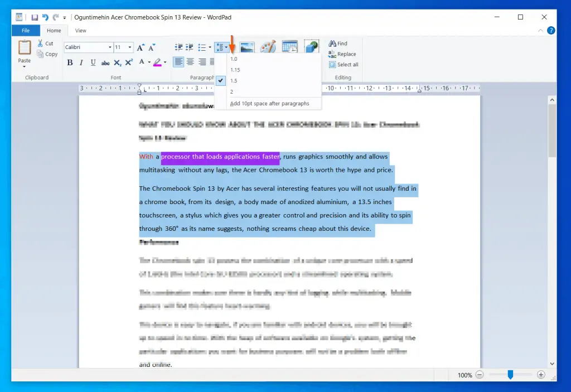The width and height of the screenshot is (571, 392).
Task: Click the grow font icon
Action: [141, 47]
